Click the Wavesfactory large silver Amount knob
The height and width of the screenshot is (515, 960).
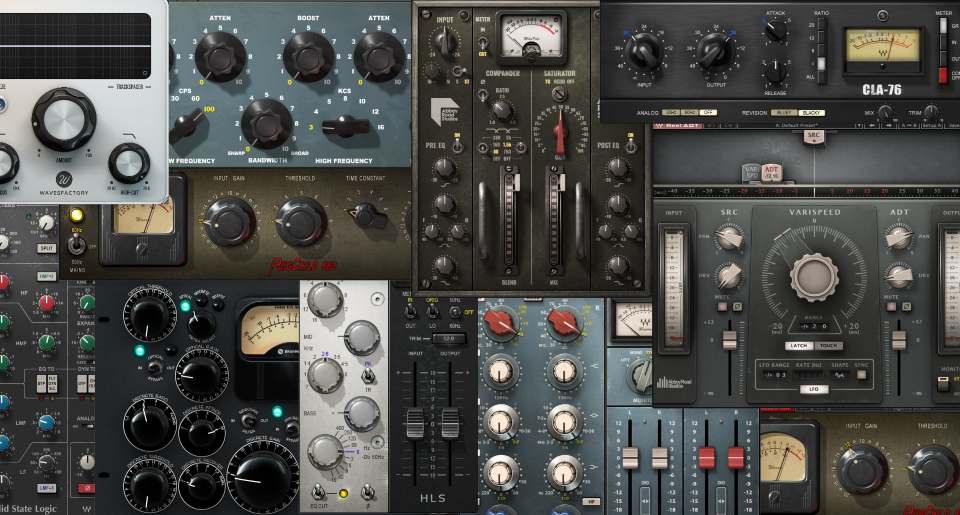point(64,119)
